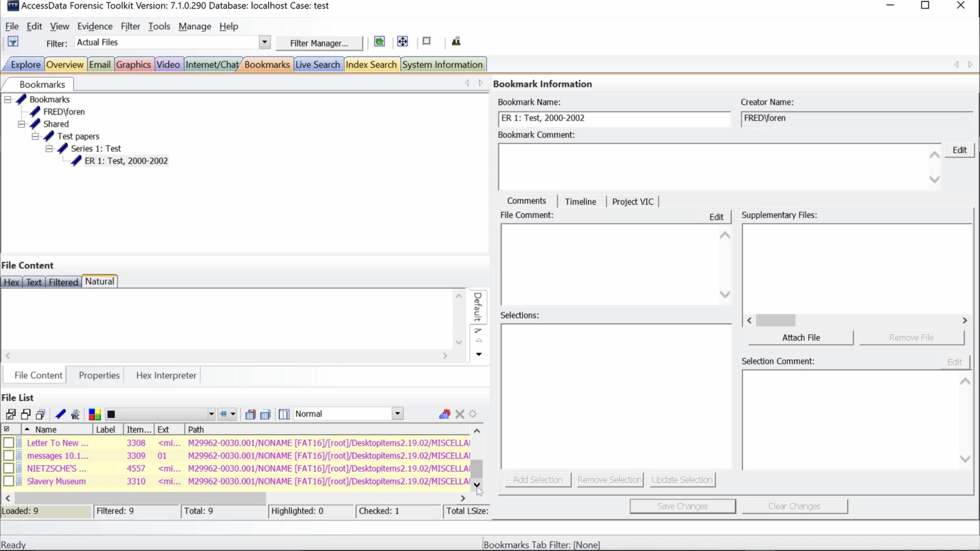980x551 pixels.
Task: Click into the Bookmark Name field
Action: (614, 118)
